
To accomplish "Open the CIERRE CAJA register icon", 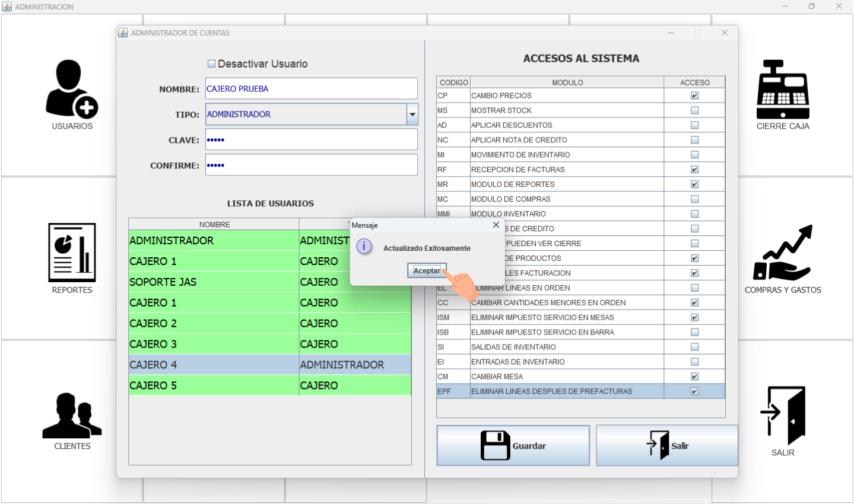I will [x=782, y=91].
